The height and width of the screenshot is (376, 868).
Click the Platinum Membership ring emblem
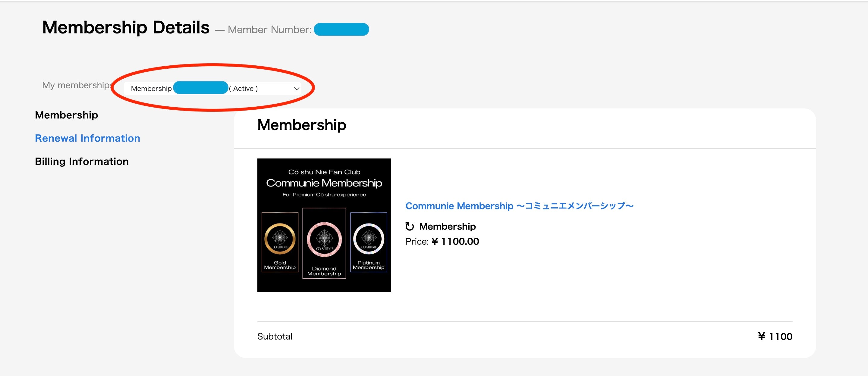[369, 239]
